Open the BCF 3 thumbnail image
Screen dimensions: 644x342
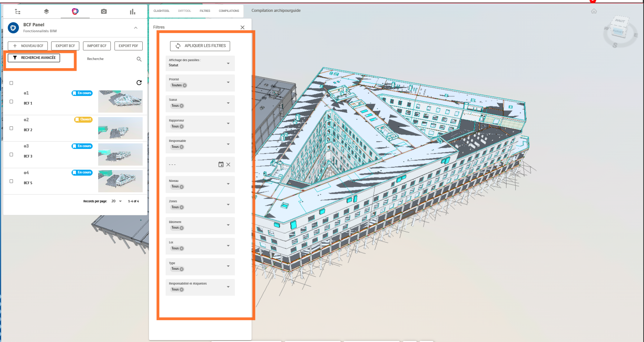click(120, 155)
